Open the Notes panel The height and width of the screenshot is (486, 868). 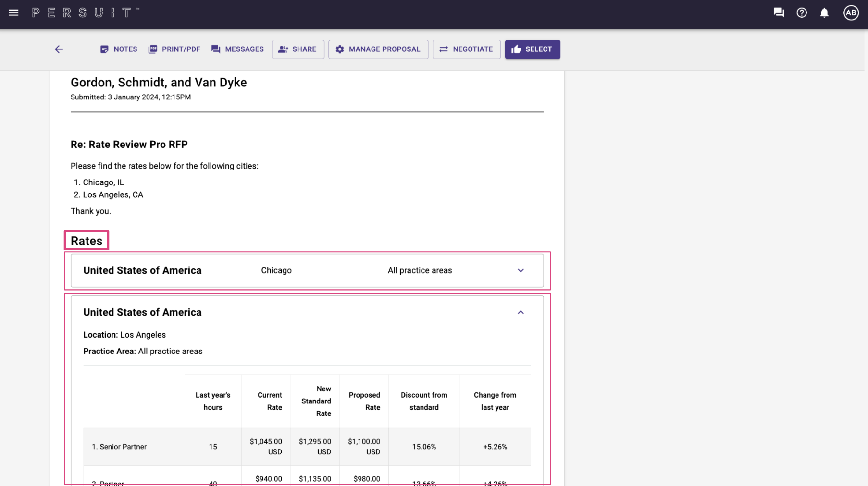(119, 49)
